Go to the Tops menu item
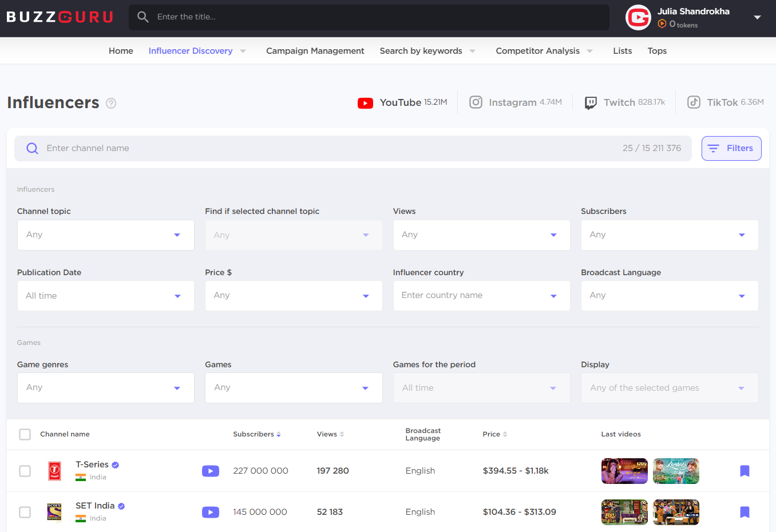776x532 pixels. coord(657,51)
